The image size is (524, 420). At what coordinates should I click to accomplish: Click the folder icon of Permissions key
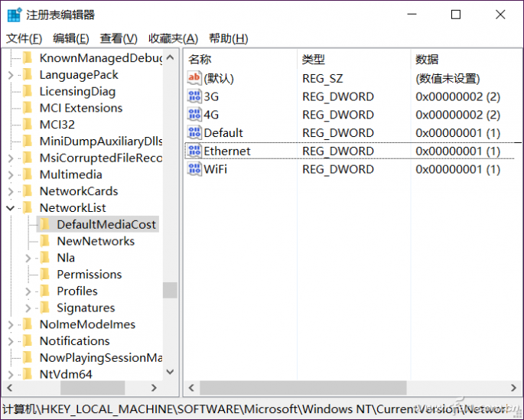tap(45, 275)
